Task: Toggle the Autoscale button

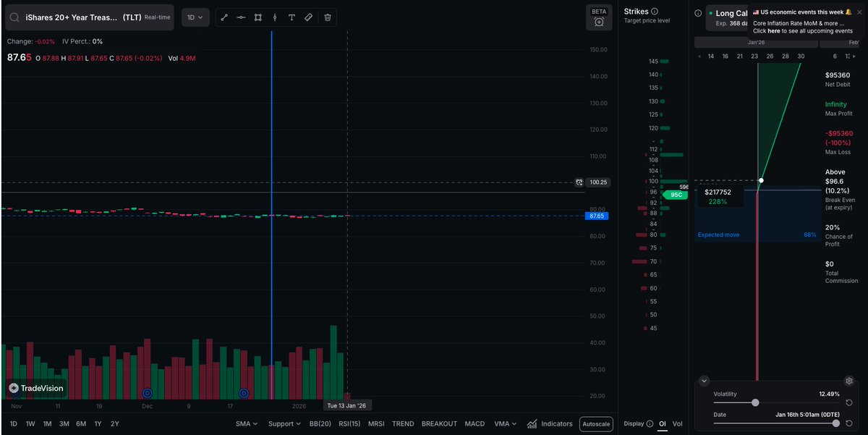Action: (x=596, y=424)
